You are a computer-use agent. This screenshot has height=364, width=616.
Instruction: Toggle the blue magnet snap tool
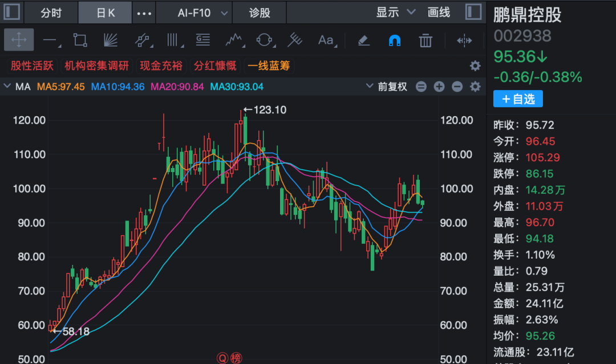coord(395,40)
